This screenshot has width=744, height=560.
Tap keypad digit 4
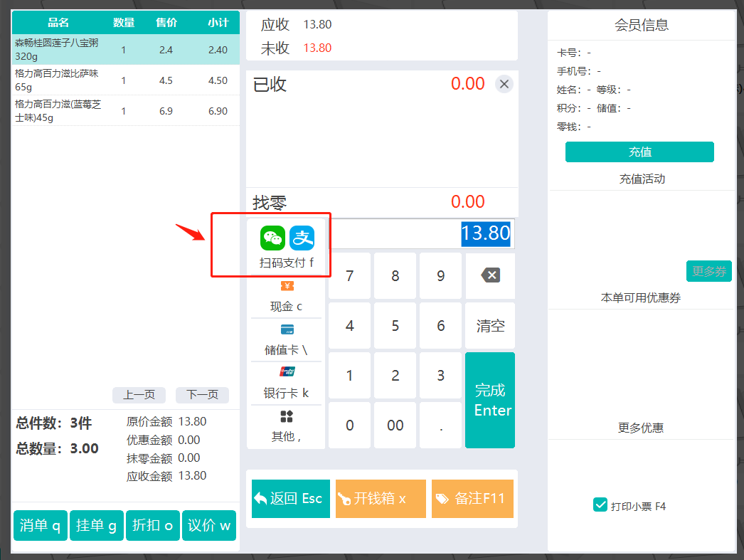point(350,326)
